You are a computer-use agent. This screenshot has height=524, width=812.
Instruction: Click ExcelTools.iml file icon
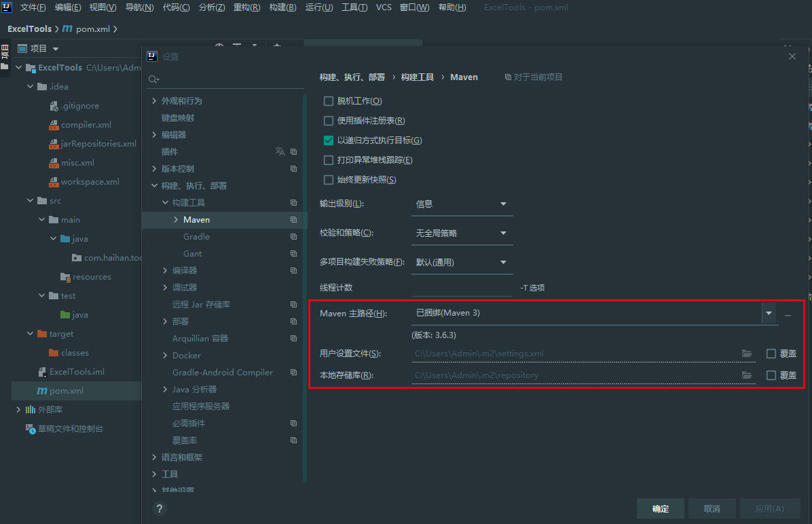(x=43, y=372)
